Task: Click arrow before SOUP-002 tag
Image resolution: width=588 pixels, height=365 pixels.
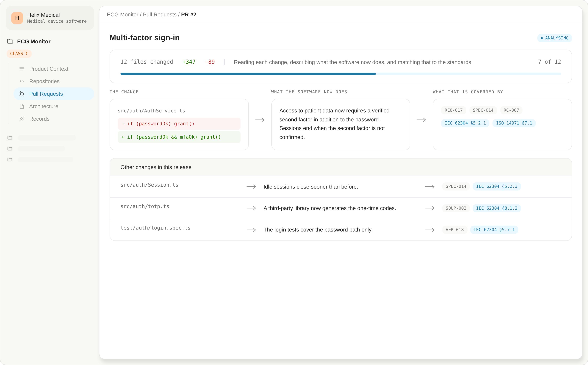Action: 430,208
